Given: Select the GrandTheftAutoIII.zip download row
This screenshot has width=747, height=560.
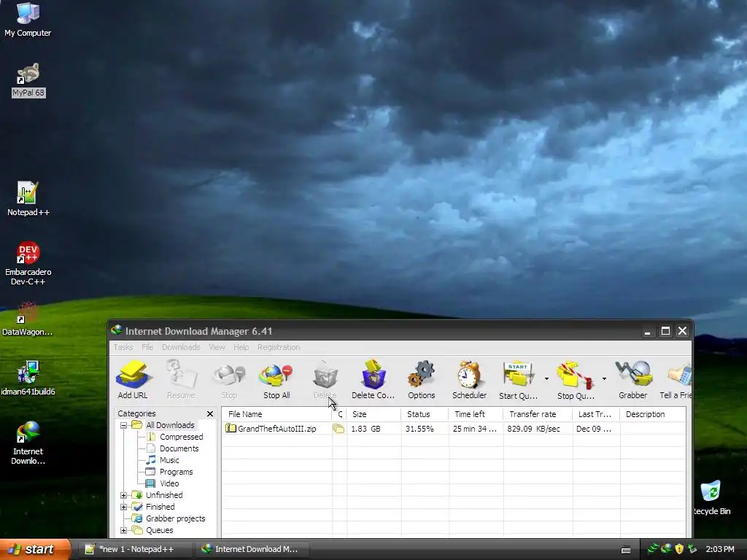Looking at the screenshot, I should point(454,429).
